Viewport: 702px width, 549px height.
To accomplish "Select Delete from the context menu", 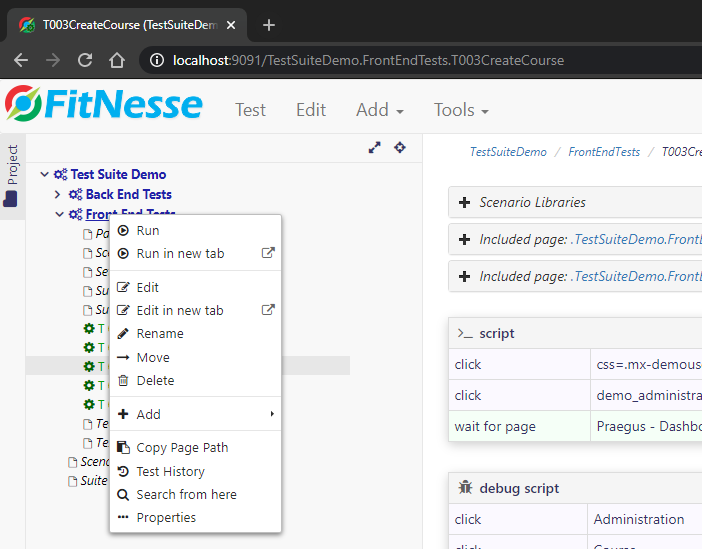I will [x=195, y=381].
